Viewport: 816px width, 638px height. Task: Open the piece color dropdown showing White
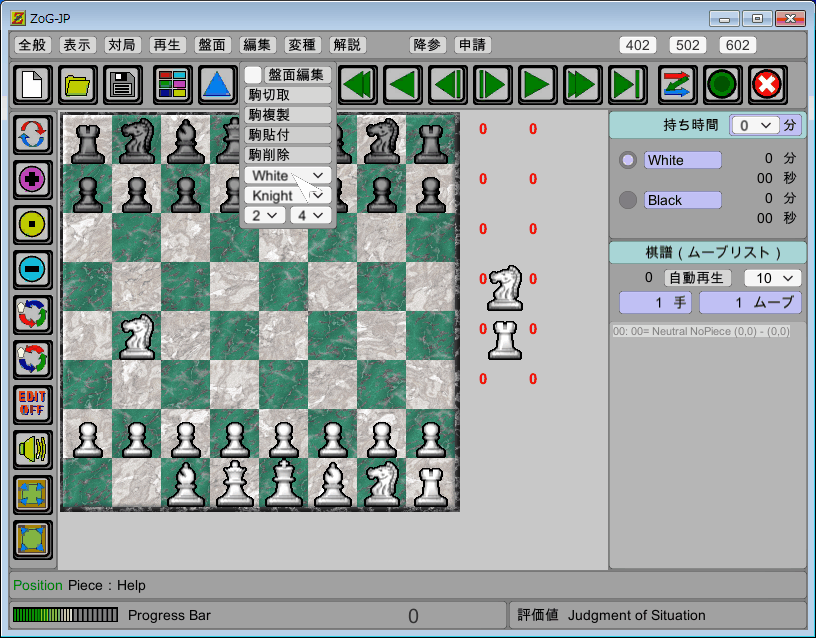pos(288,175)
